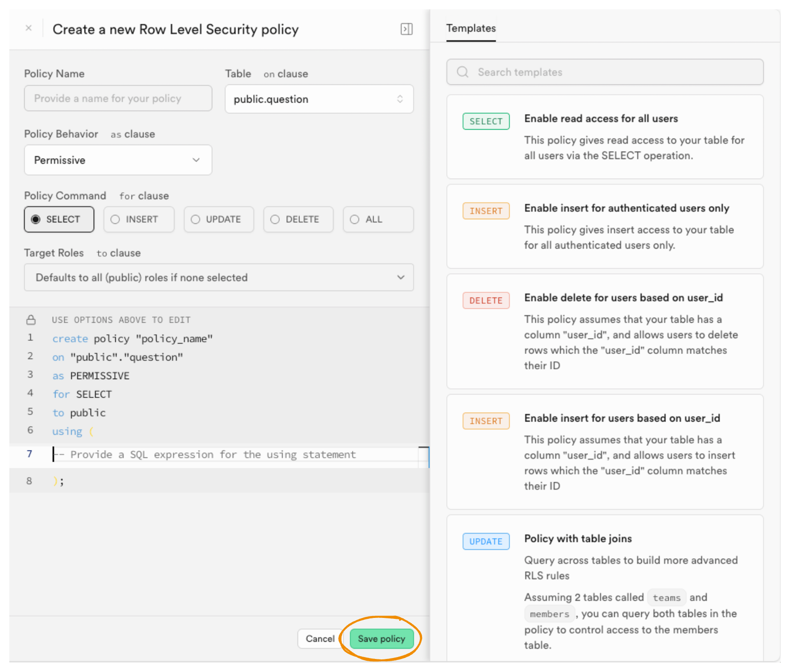
Task: Click the green SELECT badge template
Action: 485,121
